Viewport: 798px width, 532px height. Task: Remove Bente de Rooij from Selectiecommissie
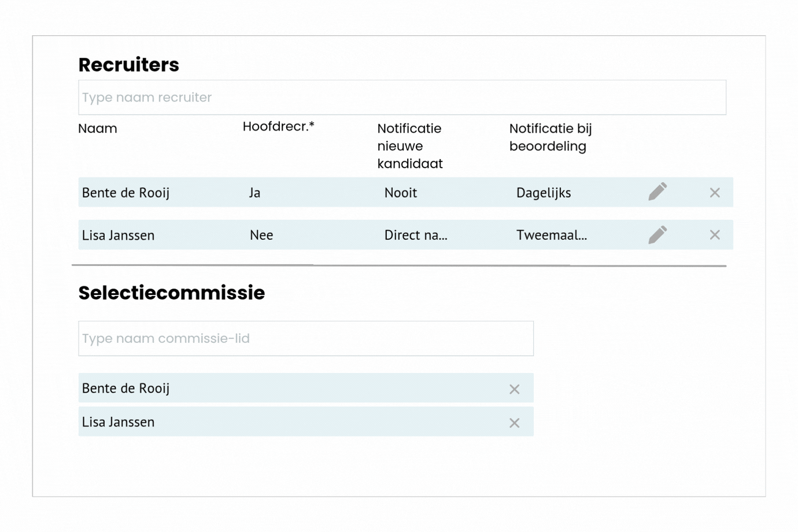coord(514,389)
